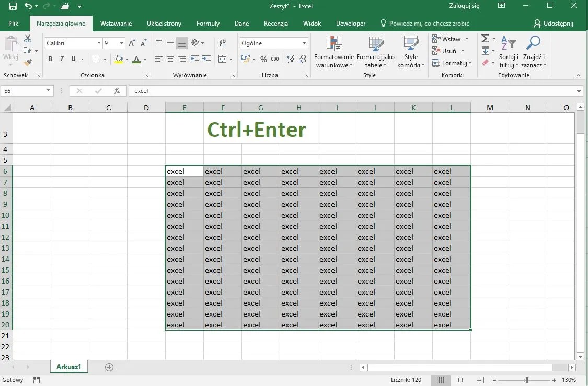The height and width of the screenshot is (386, 588).
Task: Open the Plik tab
Action: tap(14, 23)
